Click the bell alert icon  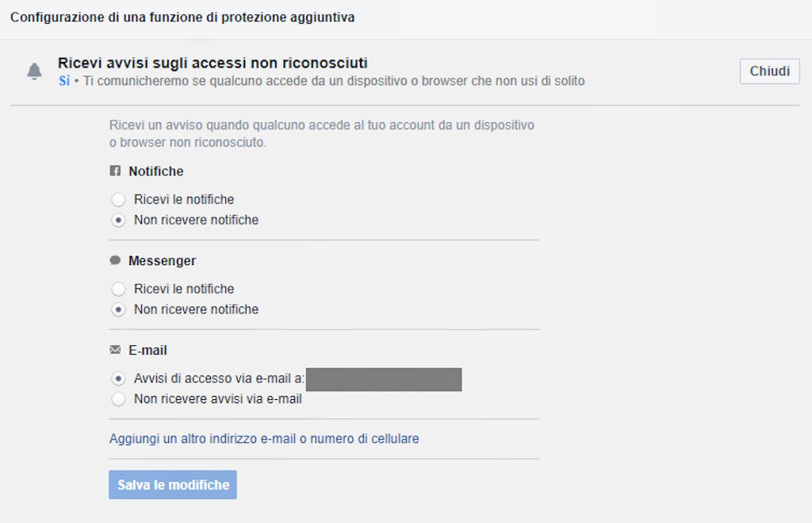pos(34,71)
